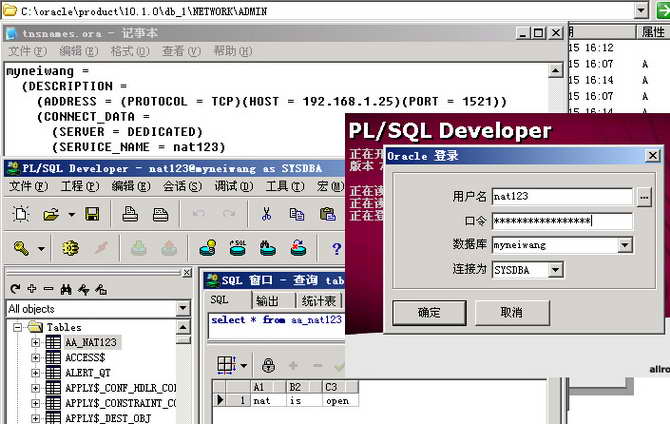The width and height of the screenshot is (670, 424).
Task: Switch to the 输出 tab in SQL window
Action: [267, 301]
